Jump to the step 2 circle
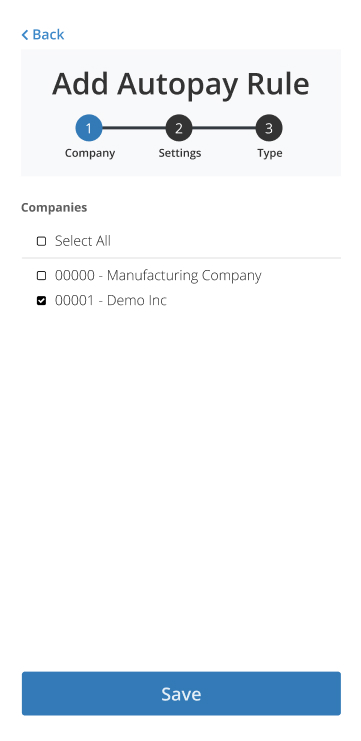The image size is (361, 741). [x=179, y=128]
